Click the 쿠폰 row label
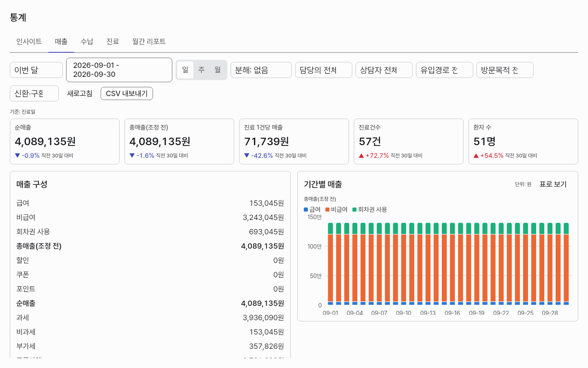This screenshot has width=588, height=368. [23, 275]
